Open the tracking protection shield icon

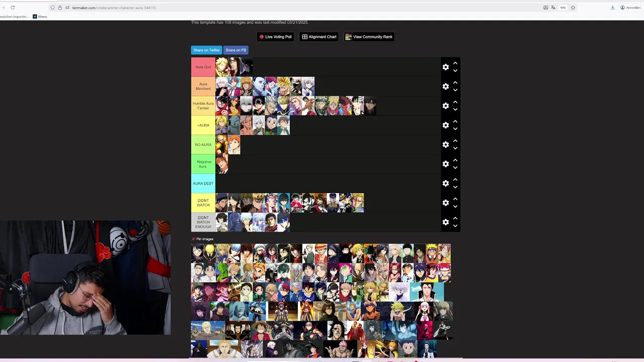pyautogui.click(x=52, y=8)
